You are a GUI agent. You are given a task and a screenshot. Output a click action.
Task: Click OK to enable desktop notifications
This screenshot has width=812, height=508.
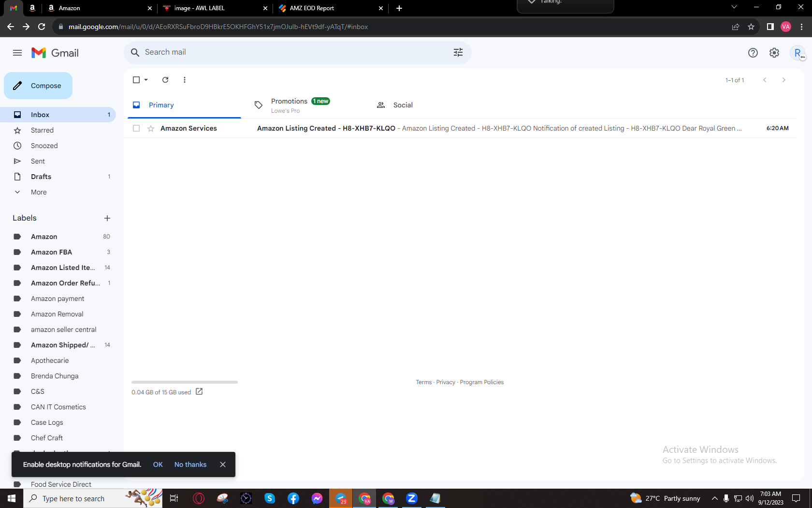[158, 464]
